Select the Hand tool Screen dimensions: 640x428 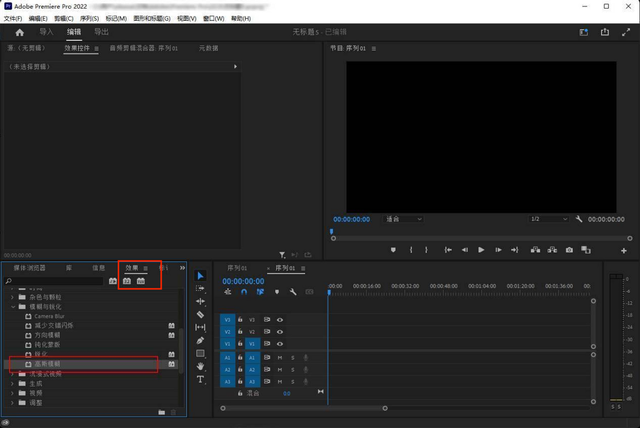(200, 366)
